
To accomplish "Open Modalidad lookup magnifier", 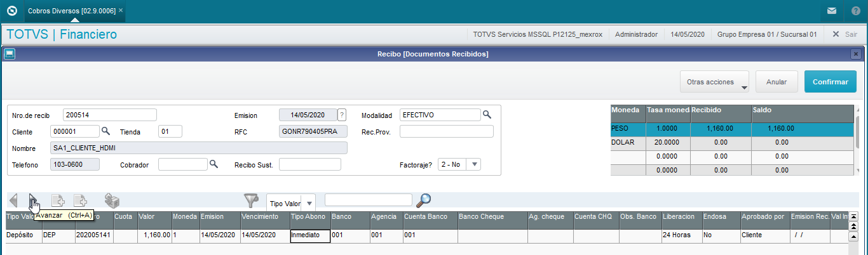I will pyautogui.click(x=487, y=114).
